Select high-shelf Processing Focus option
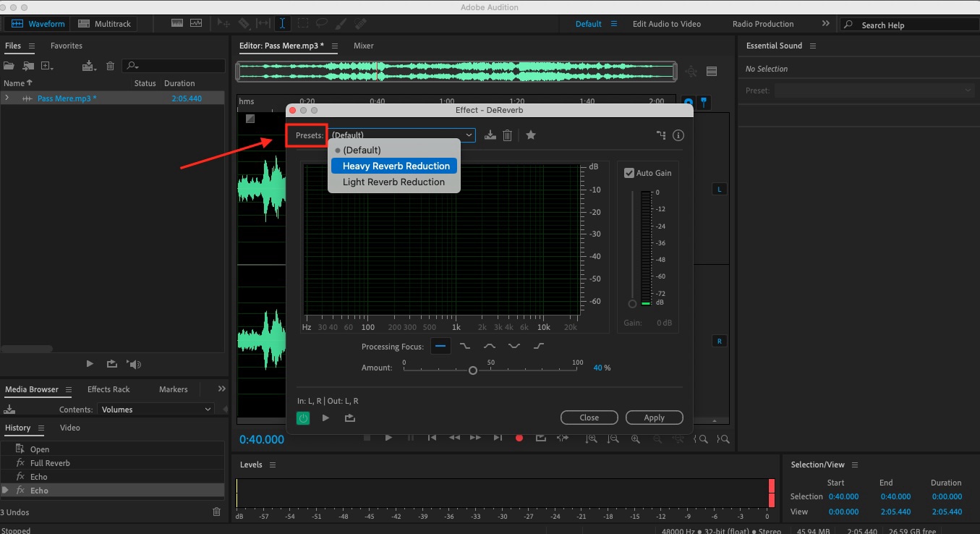The image size is (980, 534). pos(539,347)
